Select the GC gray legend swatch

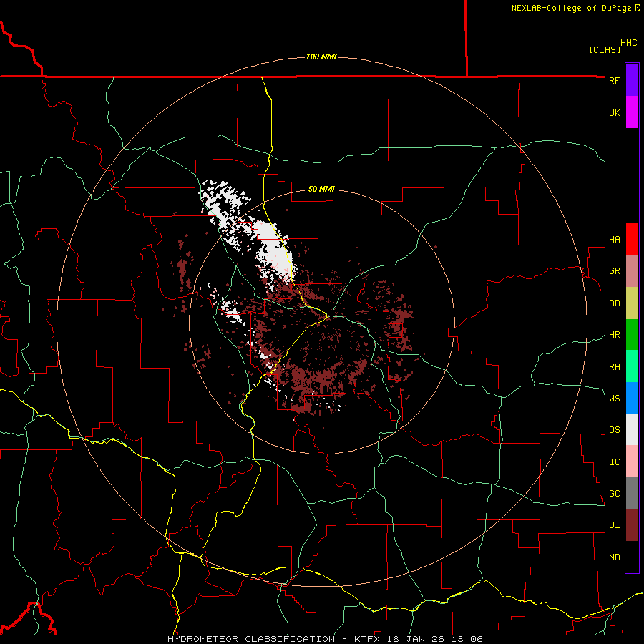(632, 493)
